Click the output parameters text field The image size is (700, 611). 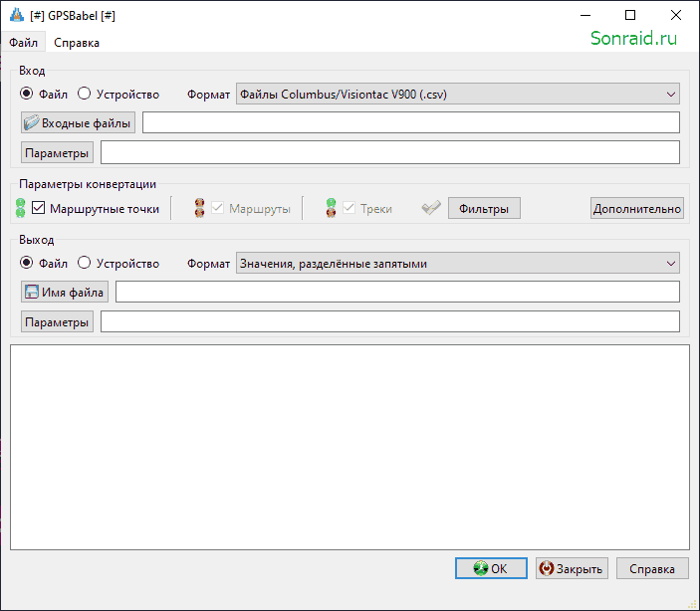tap(390, 321)
